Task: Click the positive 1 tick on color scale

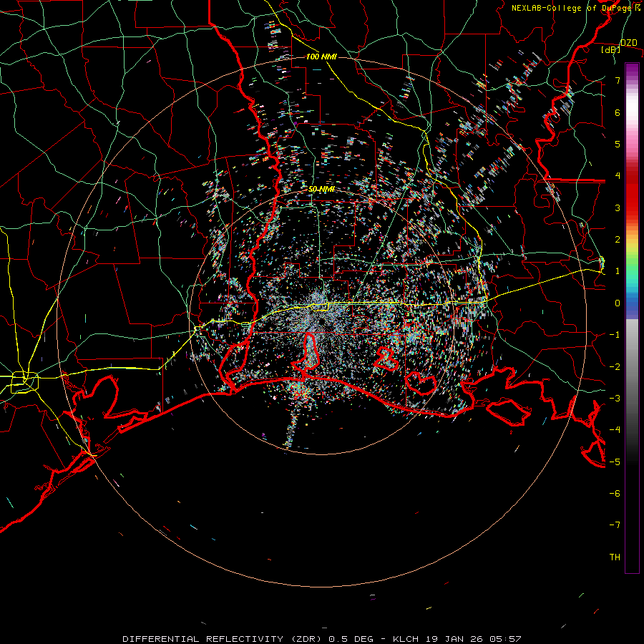Action: coord(618,271)
